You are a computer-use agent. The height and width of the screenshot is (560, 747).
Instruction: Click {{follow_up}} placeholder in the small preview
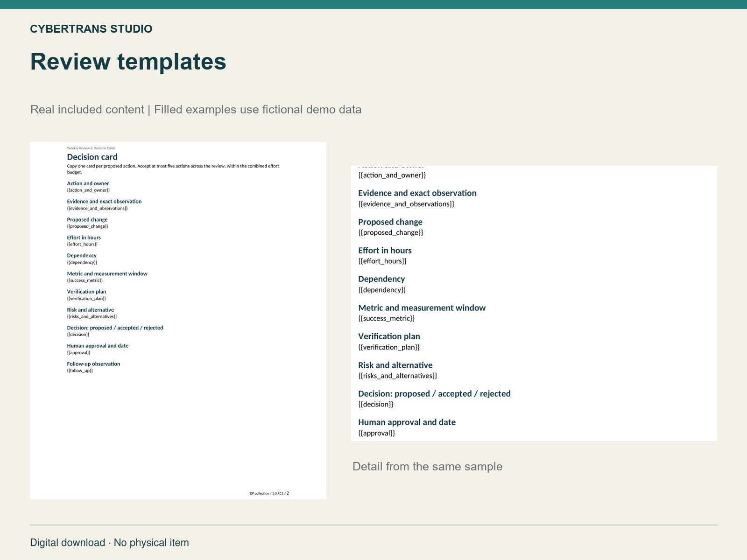80,371
